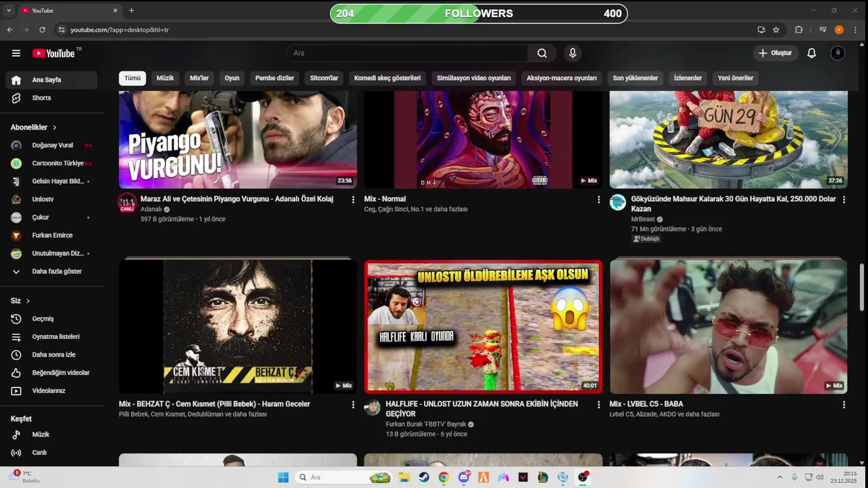Play the LVBEL C5 BABA thumbnail

(x=728, y=327)
